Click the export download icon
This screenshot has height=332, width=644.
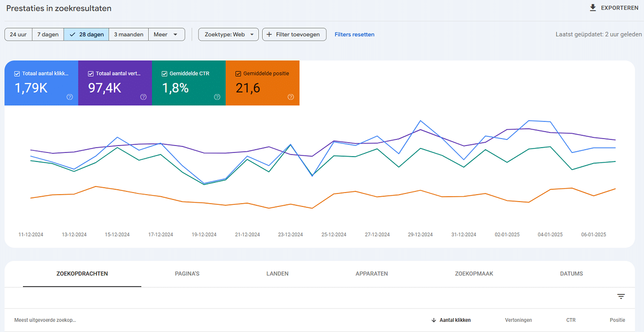point(593,8)
